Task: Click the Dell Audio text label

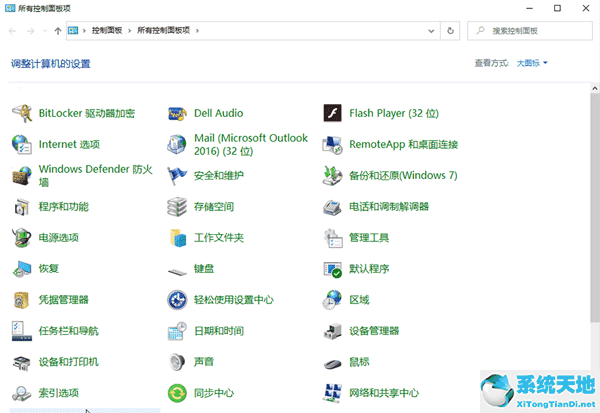Action: pos(218,113)
